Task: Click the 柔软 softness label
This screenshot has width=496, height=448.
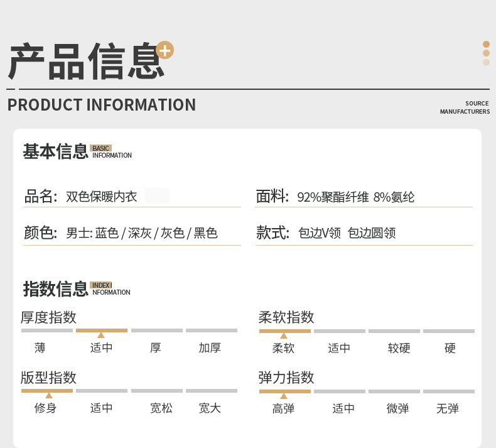Action: (x=283, y=348)
